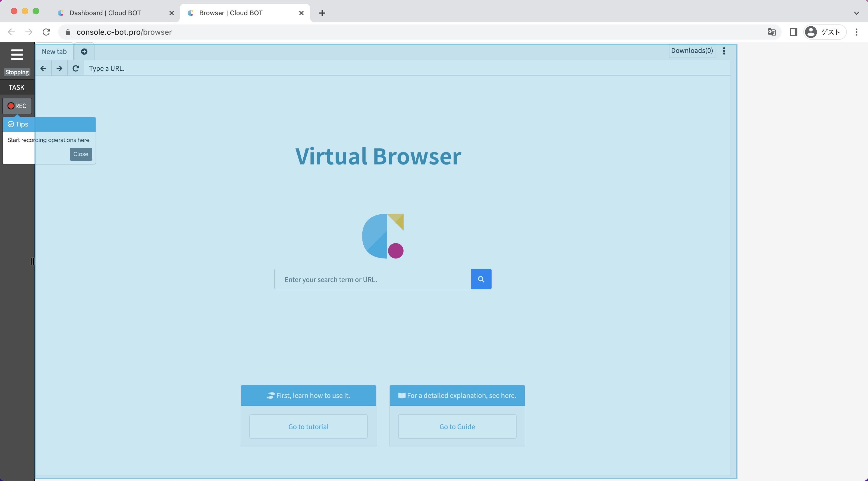Viewport: 868px width, 481px height.
Task: Close the Tips popup
Action: [x=81, y=154]
